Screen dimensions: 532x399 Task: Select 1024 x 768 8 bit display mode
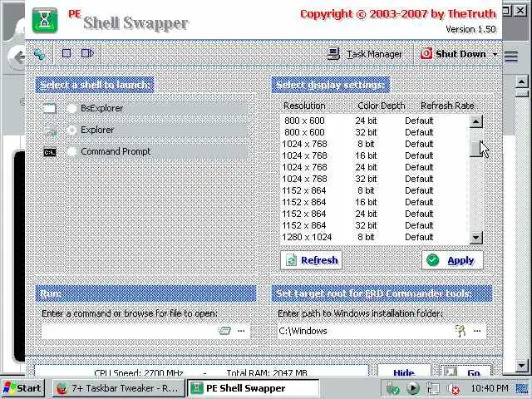tap(375, 144)
